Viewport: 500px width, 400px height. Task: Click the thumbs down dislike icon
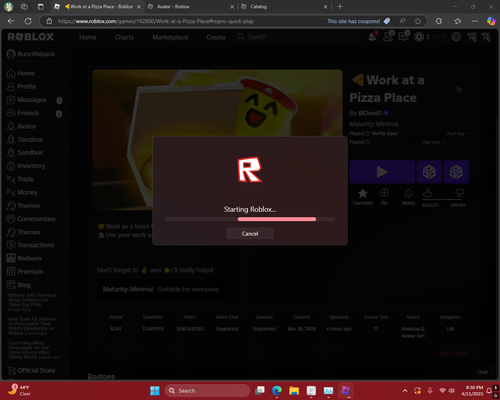pyautogui.click(x=459, y=193)
